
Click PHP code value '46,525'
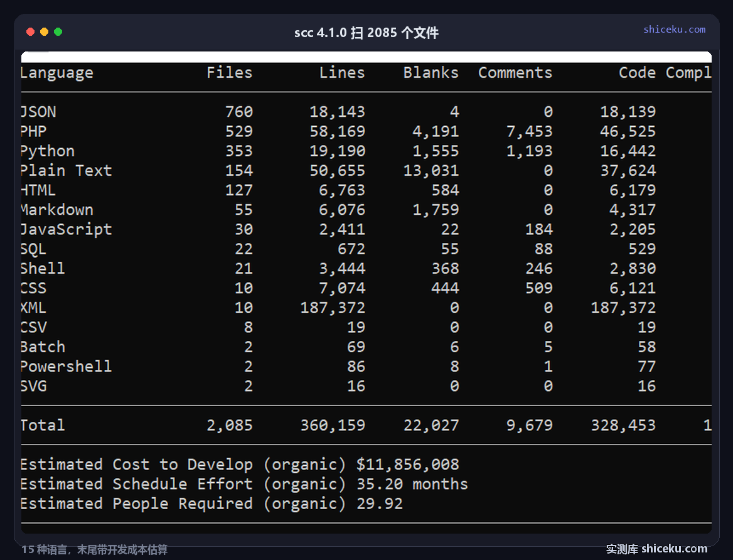pyautogui.click(x=628, y=132)
